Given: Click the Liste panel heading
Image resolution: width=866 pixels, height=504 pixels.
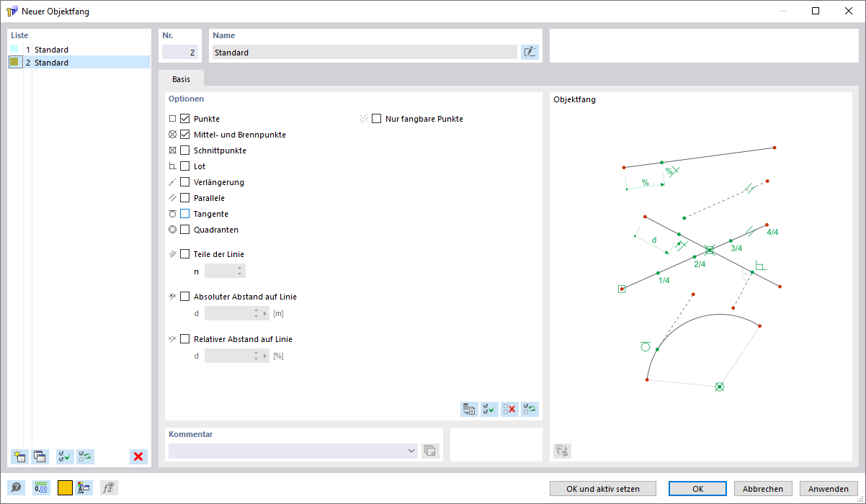Looking at the screenshot, I should click(19, 35).
